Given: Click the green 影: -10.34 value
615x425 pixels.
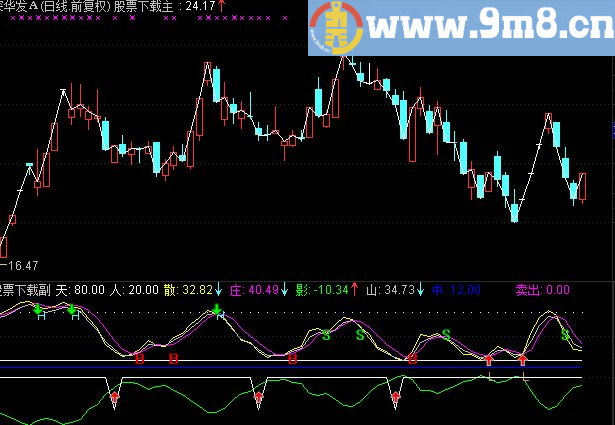Looking at the screenshot, I should pos(322,290).
